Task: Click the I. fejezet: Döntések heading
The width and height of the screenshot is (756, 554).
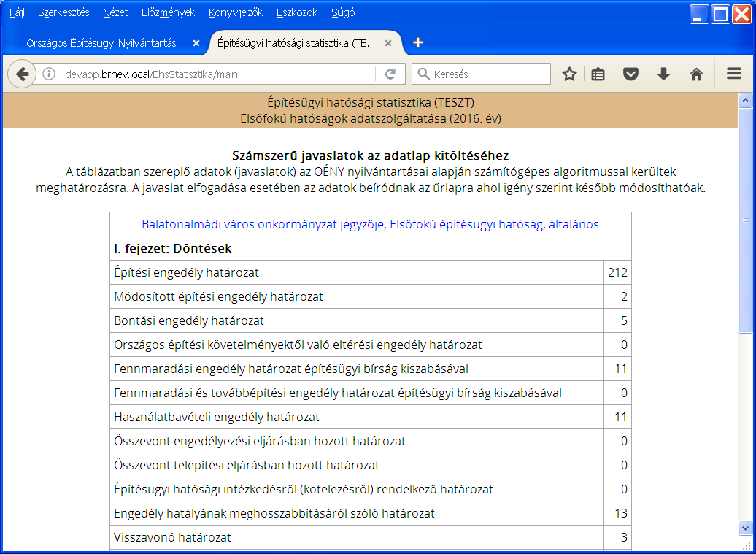Action: 173,248
